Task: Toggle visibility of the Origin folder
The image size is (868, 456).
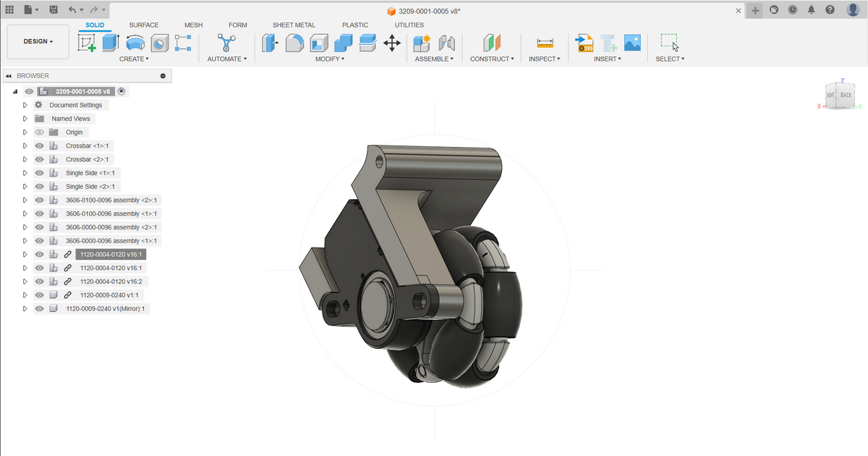Action: [x=39, y=132]
